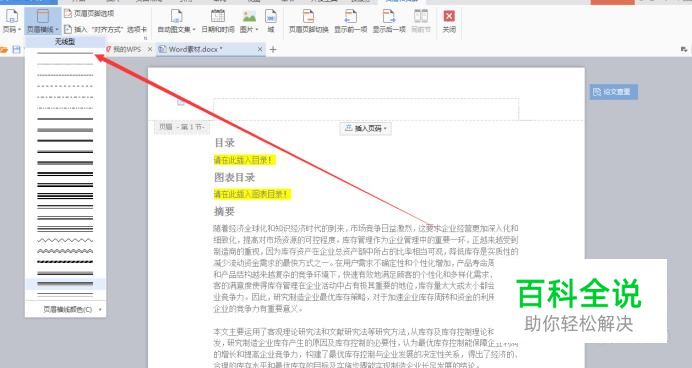Click 显示前一项 show previous item
Viewport: 692px width, 368px height.
point(350,21)
